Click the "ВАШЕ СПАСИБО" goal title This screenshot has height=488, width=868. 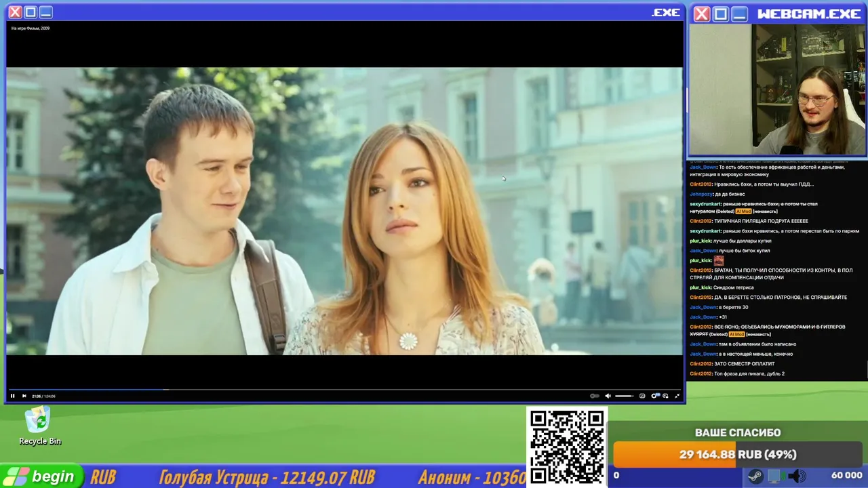(738, 432)
